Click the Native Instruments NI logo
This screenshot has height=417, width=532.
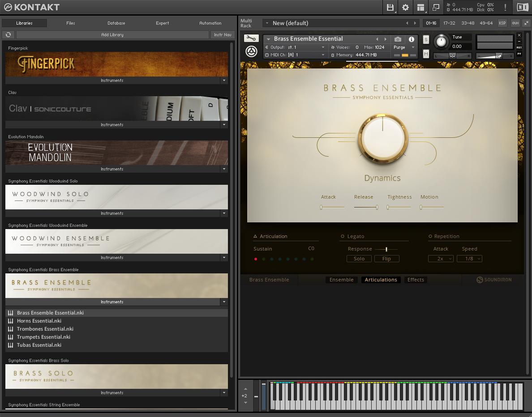[523, 7]
